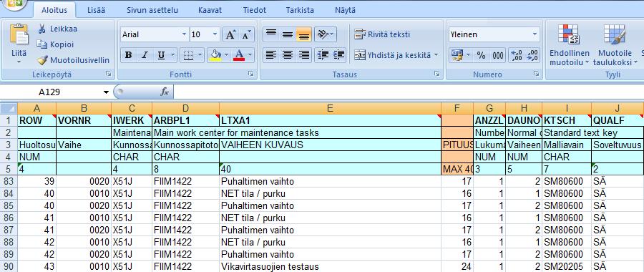Click the Liitä (paste) clipboard icon
The image size is (644, 272).
(19, 35)
